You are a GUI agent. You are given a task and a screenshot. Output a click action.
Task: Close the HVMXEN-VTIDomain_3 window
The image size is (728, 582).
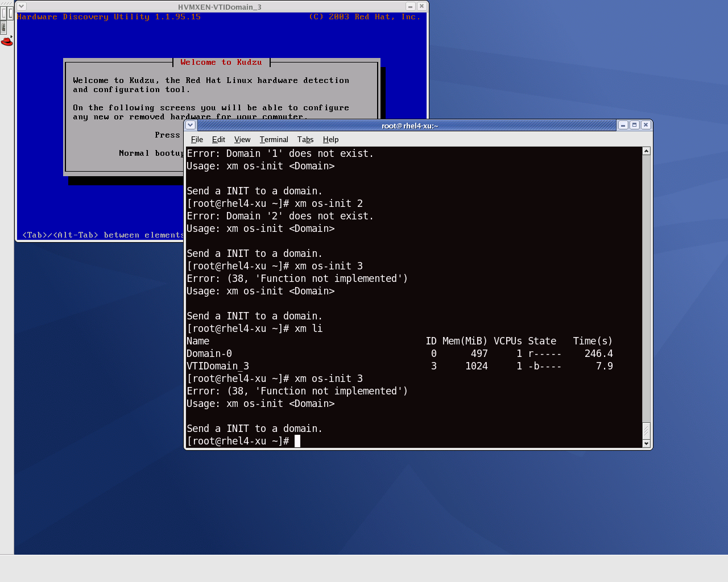click(421, 6)
